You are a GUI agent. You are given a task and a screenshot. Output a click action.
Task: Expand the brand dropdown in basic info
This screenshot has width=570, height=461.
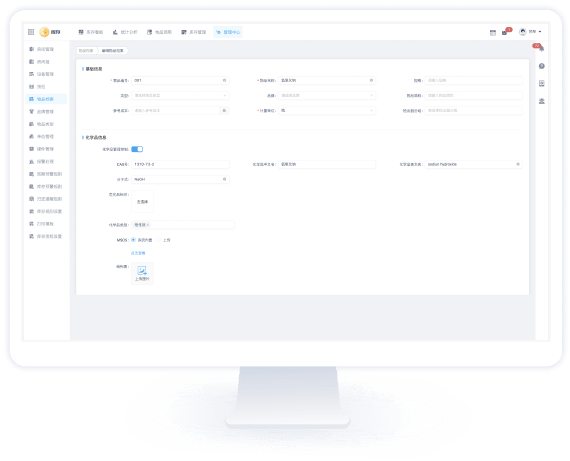327,95
